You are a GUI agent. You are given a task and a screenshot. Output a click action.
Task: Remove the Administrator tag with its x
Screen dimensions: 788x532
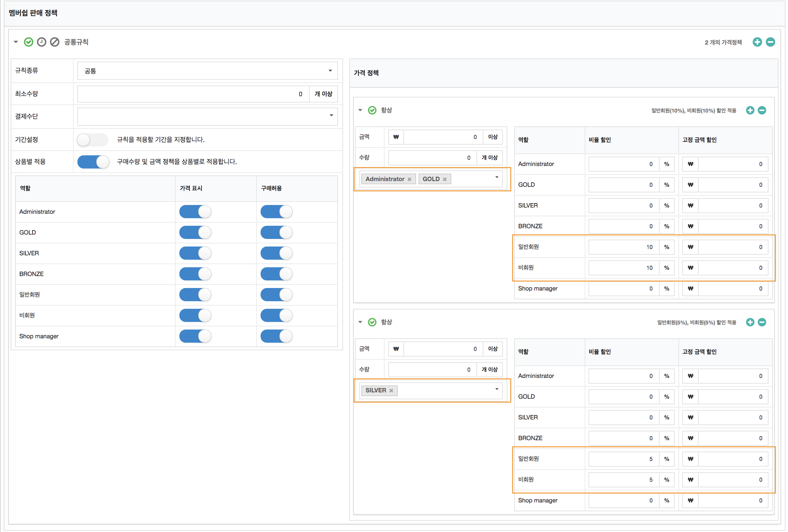click(410, 179)
